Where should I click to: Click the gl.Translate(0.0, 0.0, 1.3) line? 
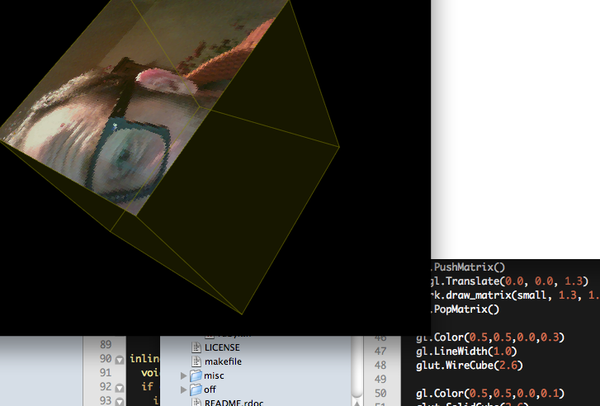pyautogui.click(x=509, y=281)
